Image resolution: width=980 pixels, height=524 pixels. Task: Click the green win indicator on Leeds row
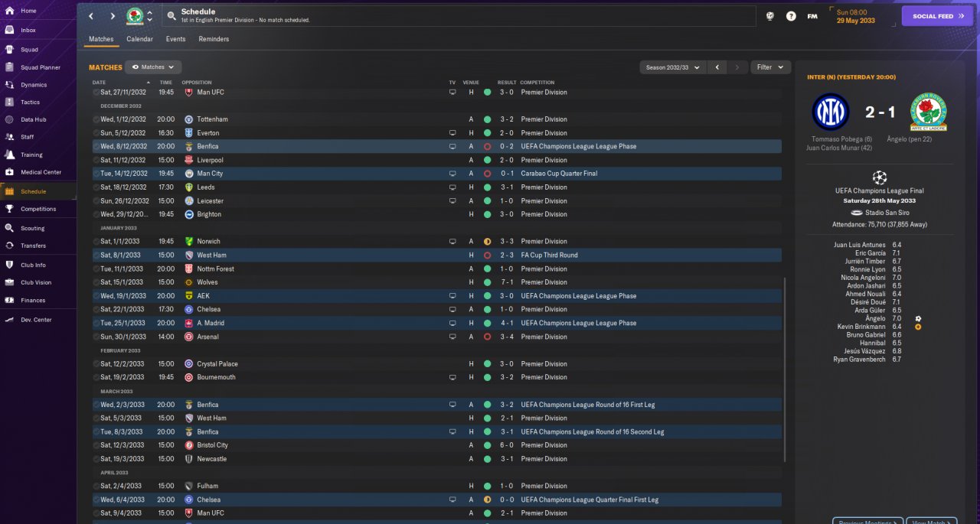pos(487,187)
